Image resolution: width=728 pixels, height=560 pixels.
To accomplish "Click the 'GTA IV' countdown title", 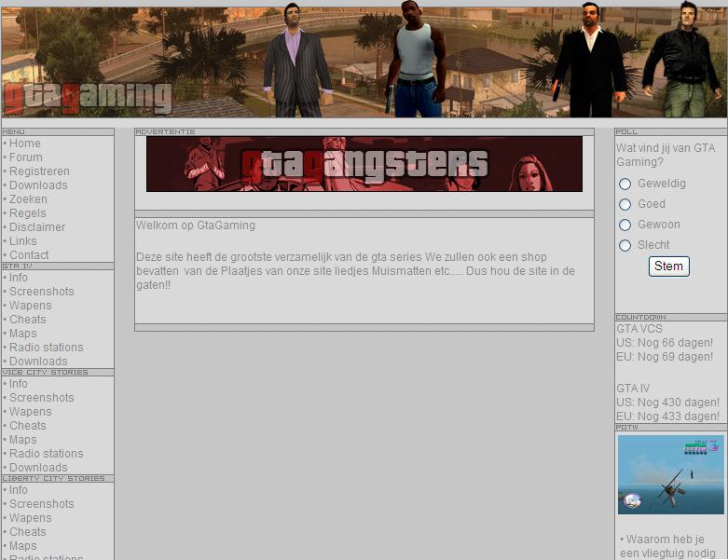I will 633,389.
